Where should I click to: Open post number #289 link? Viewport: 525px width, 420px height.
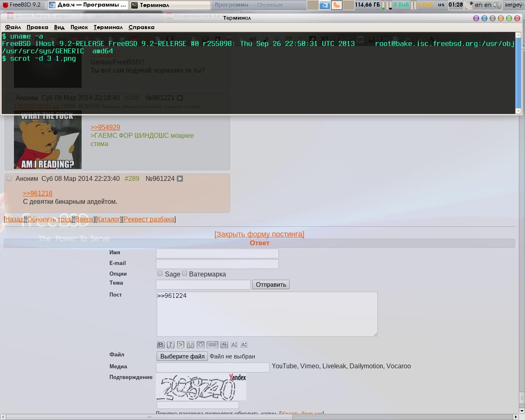click(132, 179)
